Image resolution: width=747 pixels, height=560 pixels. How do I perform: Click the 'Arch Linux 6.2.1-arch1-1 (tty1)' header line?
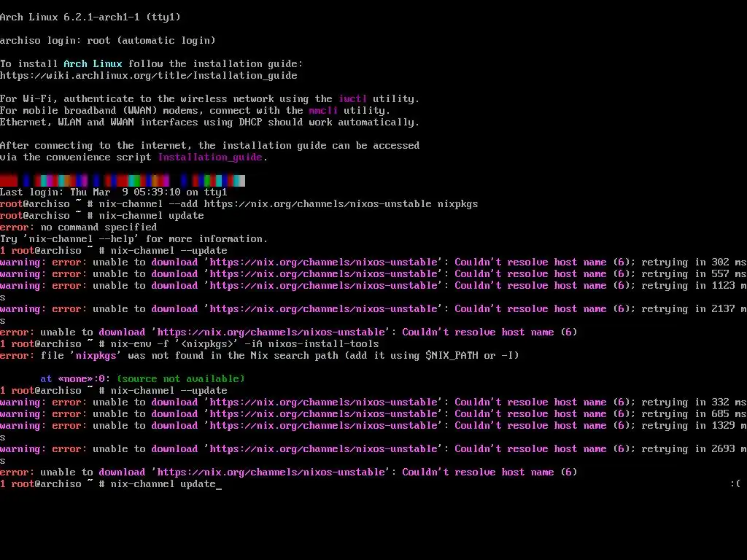90,17
